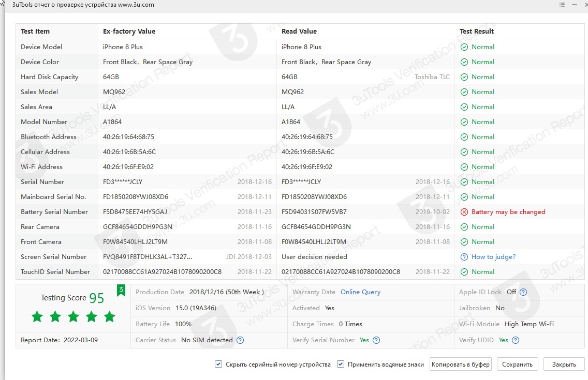The width and height of the screenshot is (588, 380).
Task: Click the Normal check icon in the Mainboard Serial No. row
Action: (x=464, y=197)
